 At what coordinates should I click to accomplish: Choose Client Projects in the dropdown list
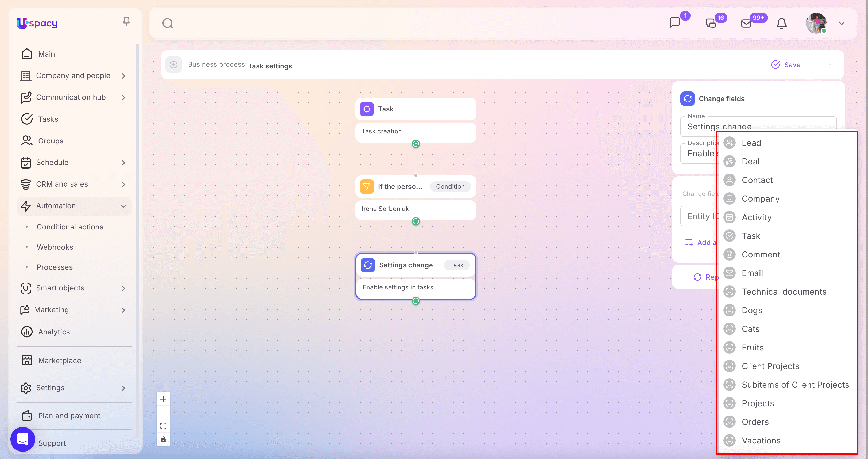tap(770, 366)
